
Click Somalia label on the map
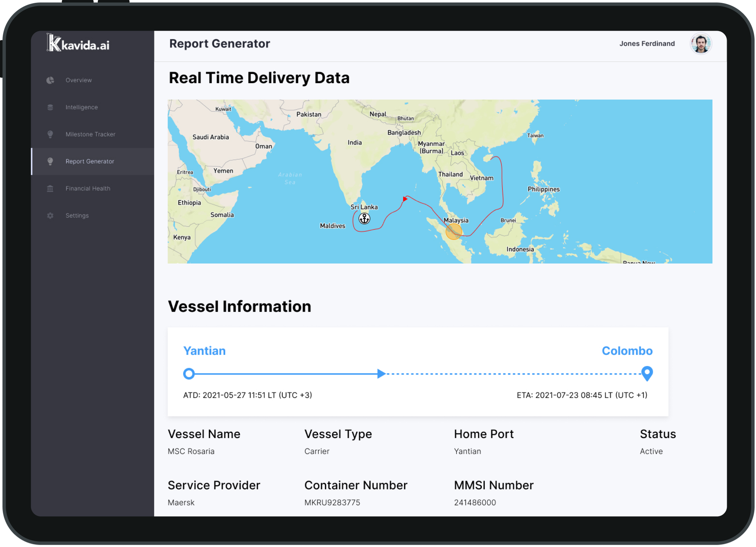(222, 215)
